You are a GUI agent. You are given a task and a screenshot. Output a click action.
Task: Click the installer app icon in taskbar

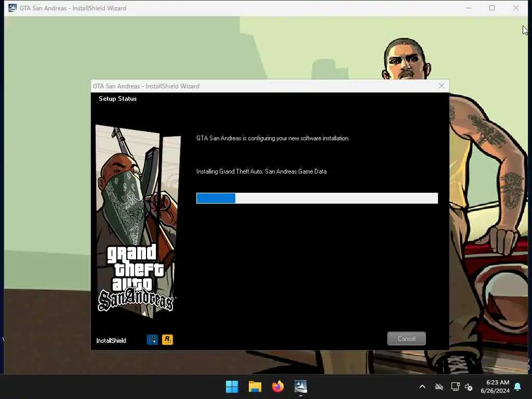[301, 387]
